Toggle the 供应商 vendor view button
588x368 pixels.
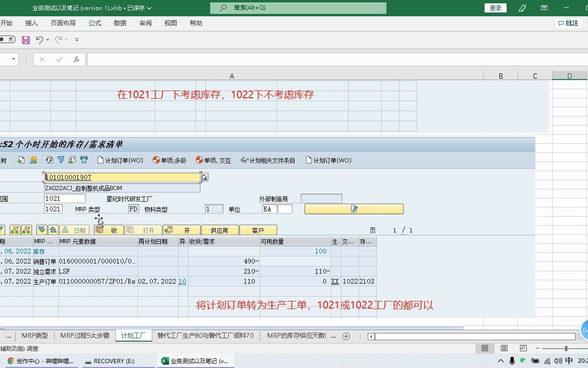[x=220, y=230]
